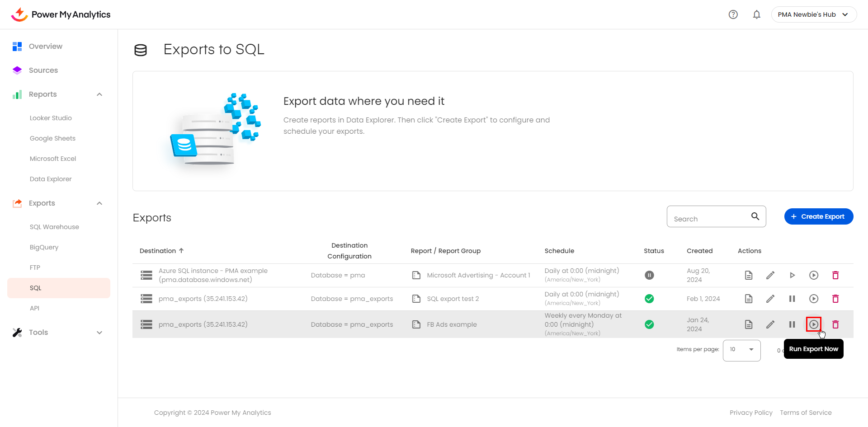Click the Create Export button
Screen dimensions: 868x427
point(818,216)
